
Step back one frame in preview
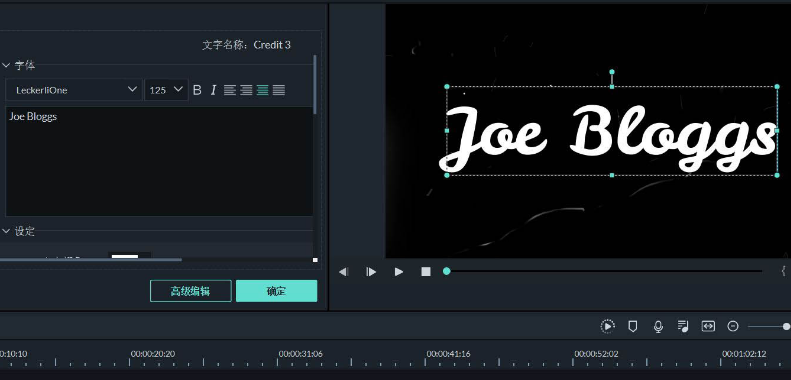pyautogui.click(x=344, y=272)
